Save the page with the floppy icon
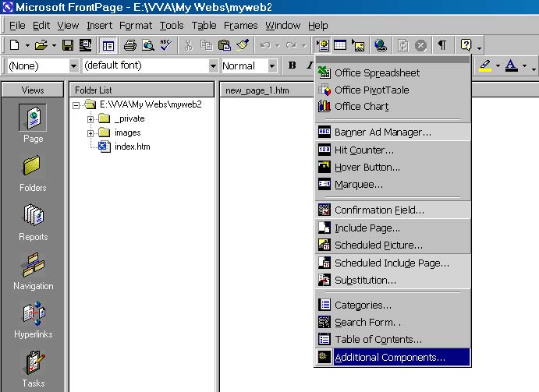 68,45
